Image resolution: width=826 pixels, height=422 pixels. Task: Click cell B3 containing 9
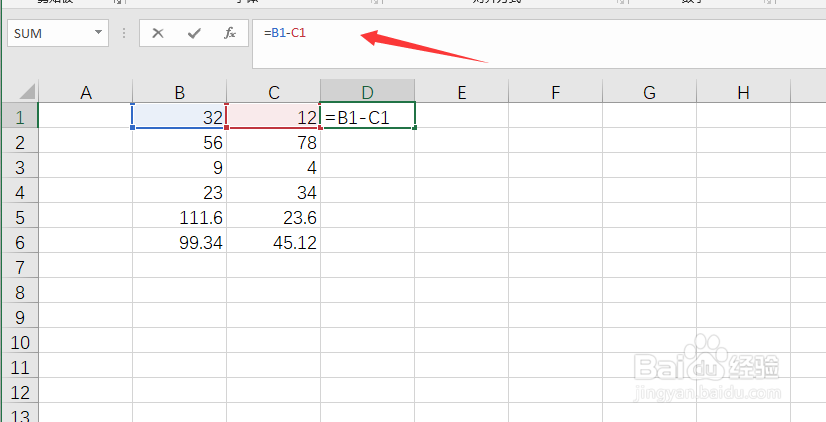click(x=180, y=165)
